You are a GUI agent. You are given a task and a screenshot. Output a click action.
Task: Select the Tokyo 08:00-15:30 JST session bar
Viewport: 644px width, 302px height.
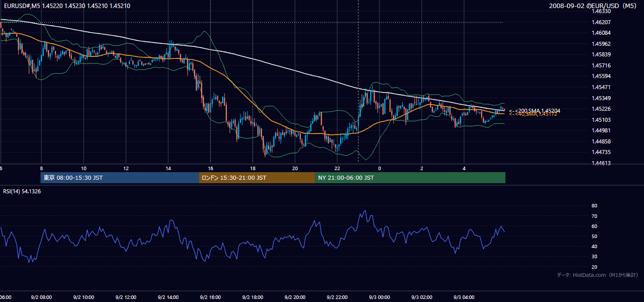(x=120, y=178)
